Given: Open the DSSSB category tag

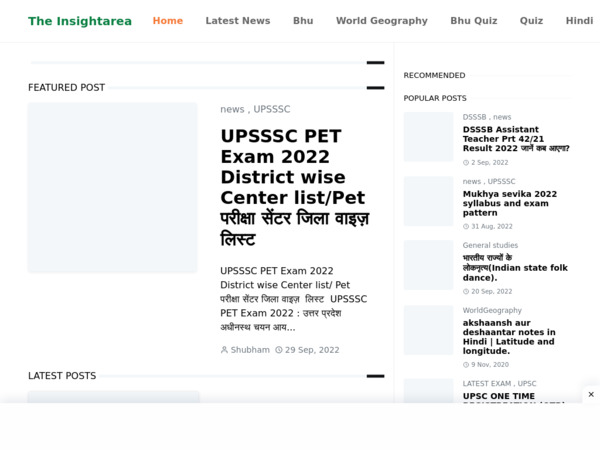Looking at the screenshot, I should coord(474,117).
